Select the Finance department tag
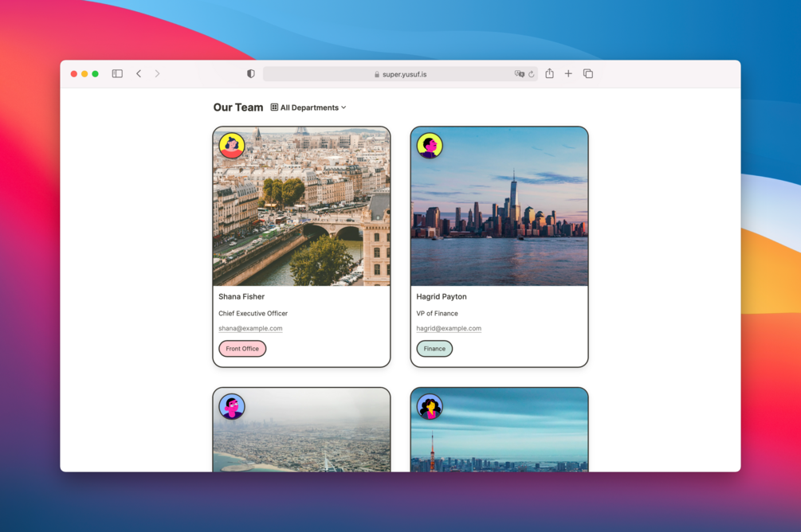The width and height of the screenshot is (801, 532). 434,349
